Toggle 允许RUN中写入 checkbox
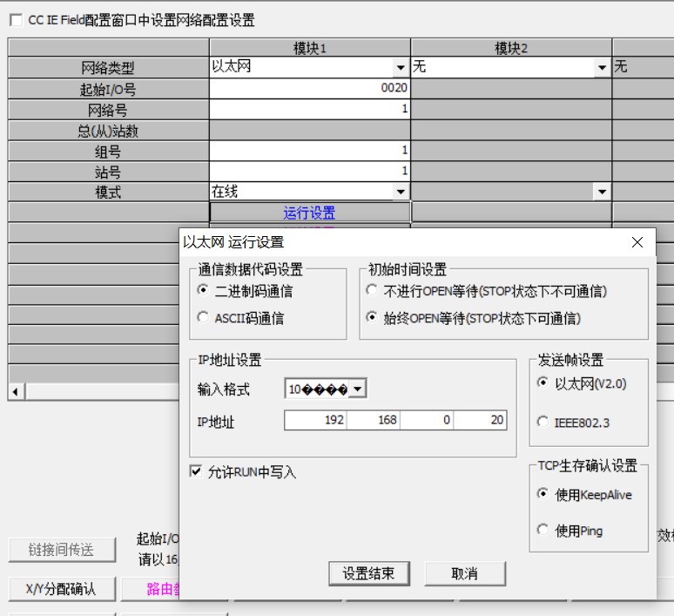 (x=196, y=472)
